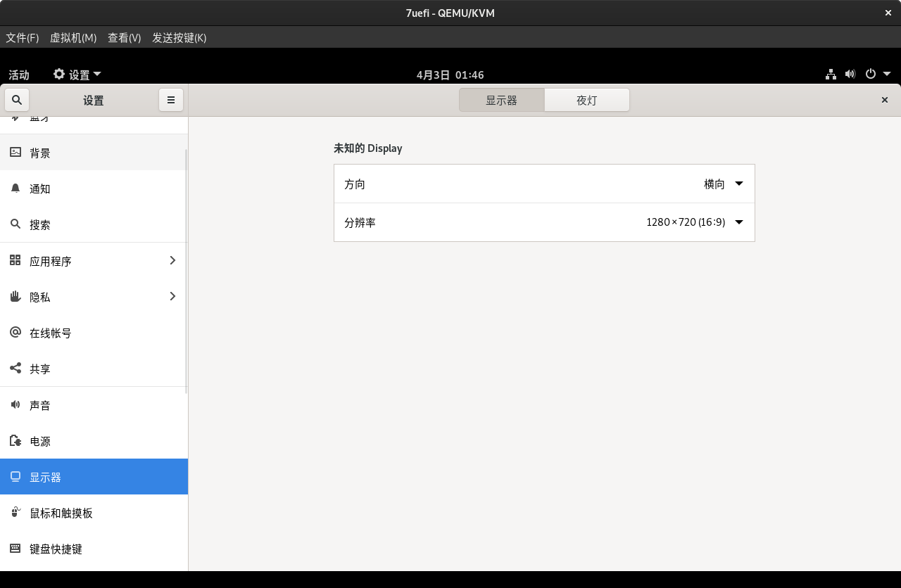Click the Keyboard Shortcuts keyboard icon
Image resolution: width=901 pixels, height=588 pixels.
coord(15,548)
